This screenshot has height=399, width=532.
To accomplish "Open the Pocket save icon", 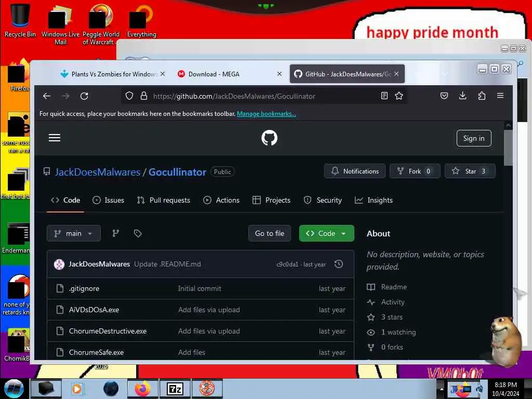I will tap(444, 96).
